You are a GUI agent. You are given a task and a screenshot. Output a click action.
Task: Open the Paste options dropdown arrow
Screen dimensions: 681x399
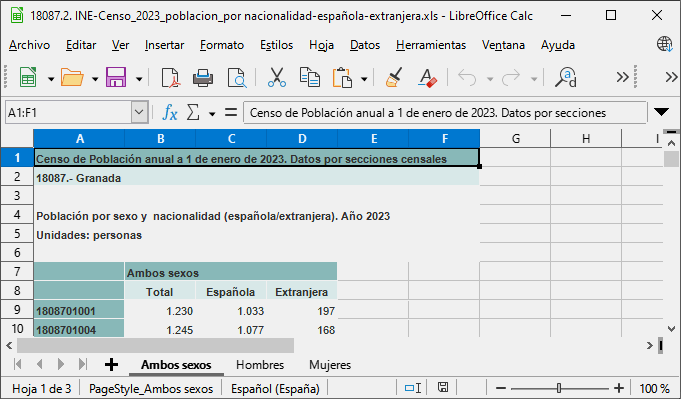coord(364,79)
